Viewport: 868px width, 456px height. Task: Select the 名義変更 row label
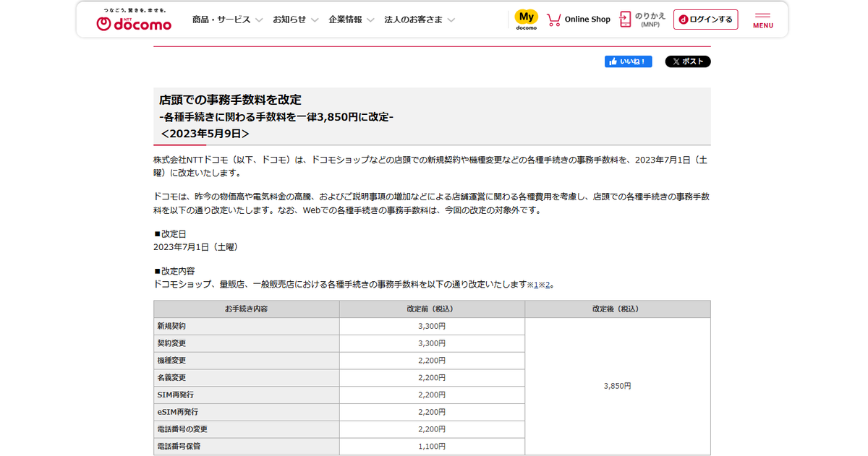point(171,377)
